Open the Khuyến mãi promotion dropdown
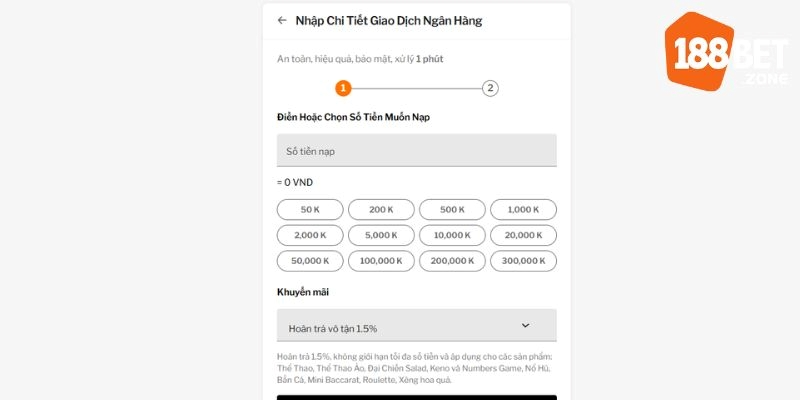Viewport: 800px width, 400px height. point(416,326)
